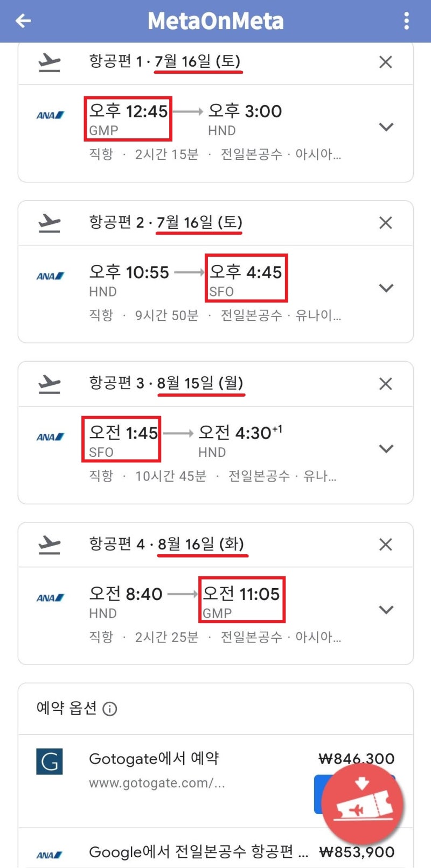The height and width of the screenshot is (868, 431).
Task: Expand the HND to SFO flight details
Action: pyautogui.click(x=386, y=288)
